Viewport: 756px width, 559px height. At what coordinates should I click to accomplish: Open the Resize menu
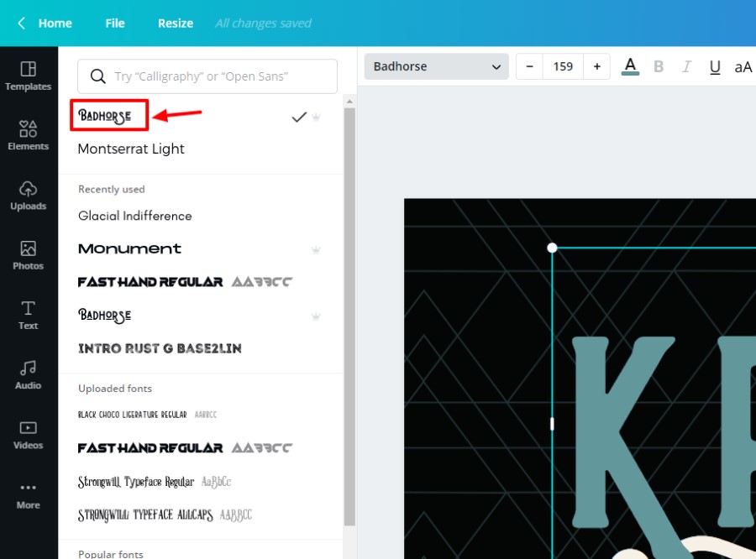(x=176, y=24)
